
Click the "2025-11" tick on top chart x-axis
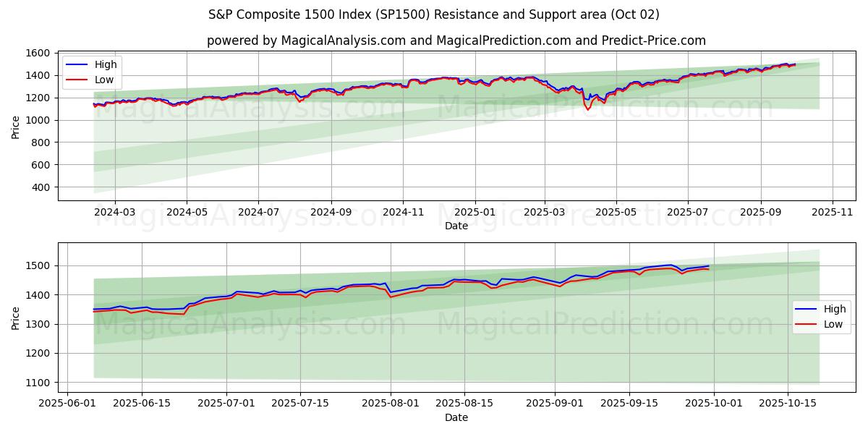pyautogui.click(x=833, y=212)
